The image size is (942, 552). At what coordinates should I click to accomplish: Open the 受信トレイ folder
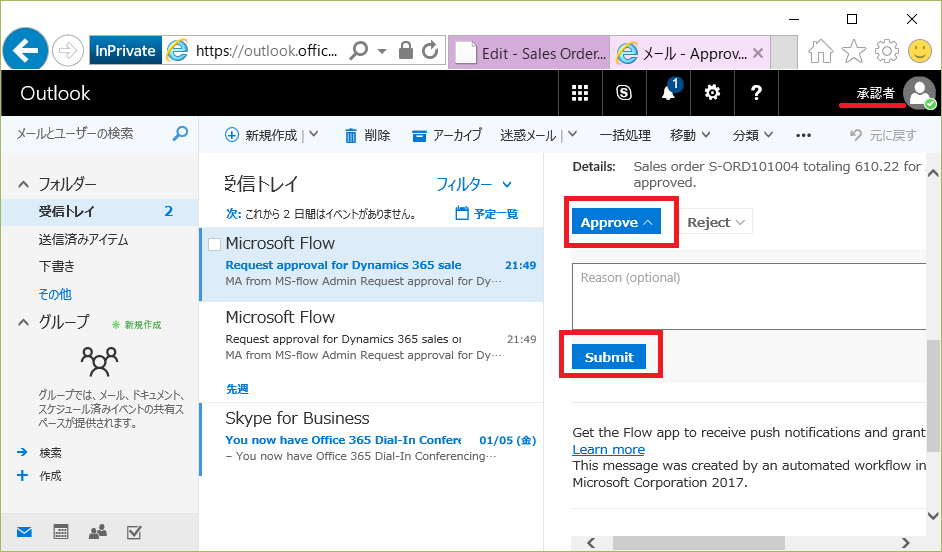click(99, 211)
